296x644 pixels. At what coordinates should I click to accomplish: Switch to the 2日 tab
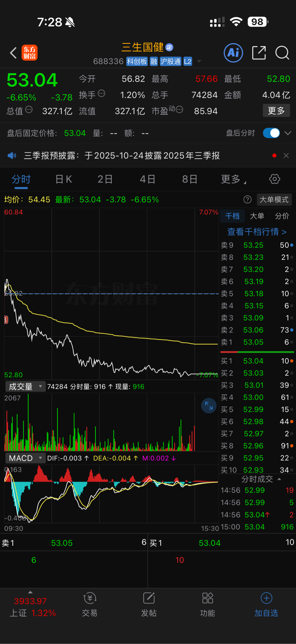[x=105, y=179]
